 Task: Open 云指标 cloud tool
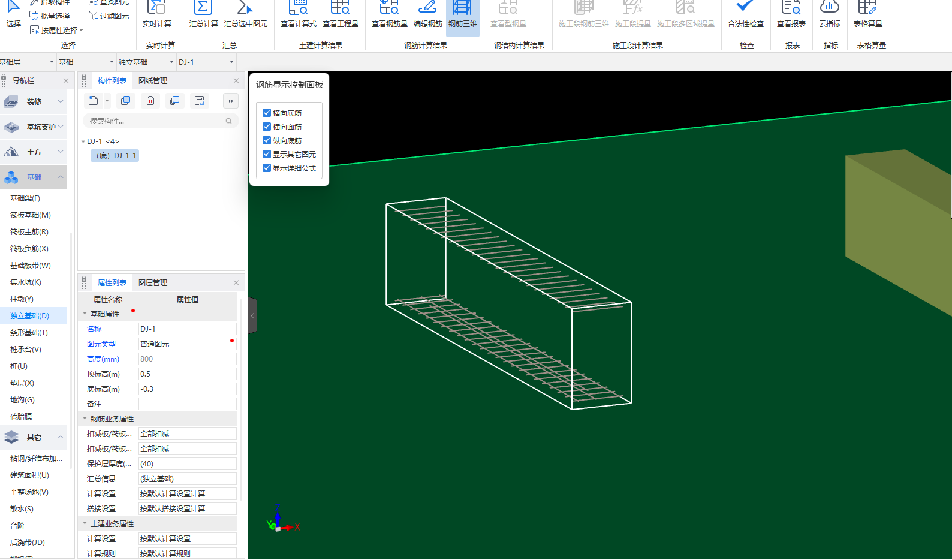(x=830, y=15)
